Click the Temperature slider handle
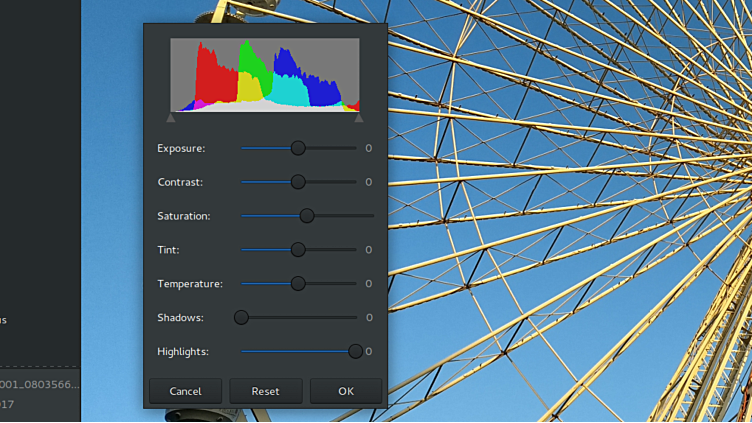 click(x=298, y=284)
